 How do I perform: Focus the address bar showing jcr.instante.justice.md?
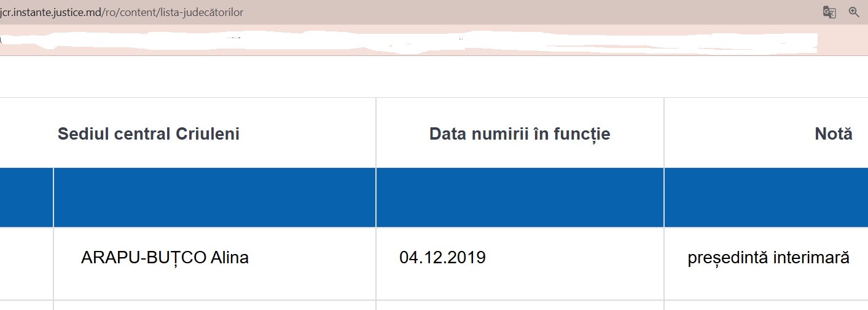[405, 12]
